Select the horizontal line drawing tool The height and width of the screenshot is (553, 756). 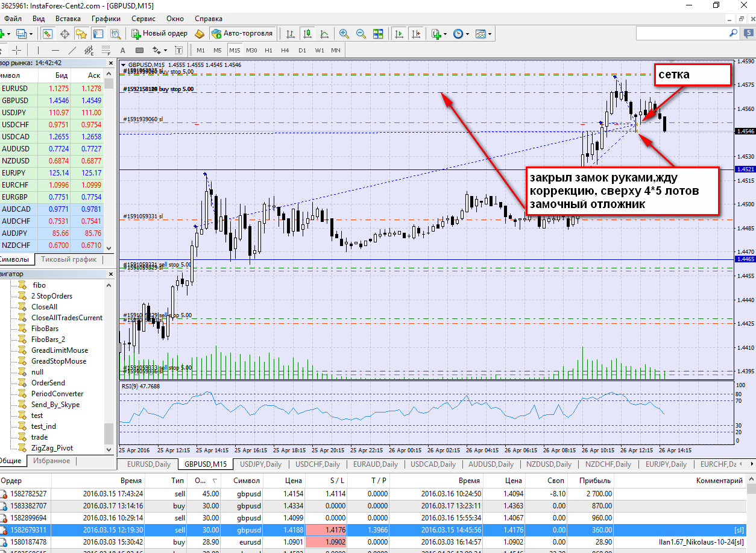coord(55,50)
